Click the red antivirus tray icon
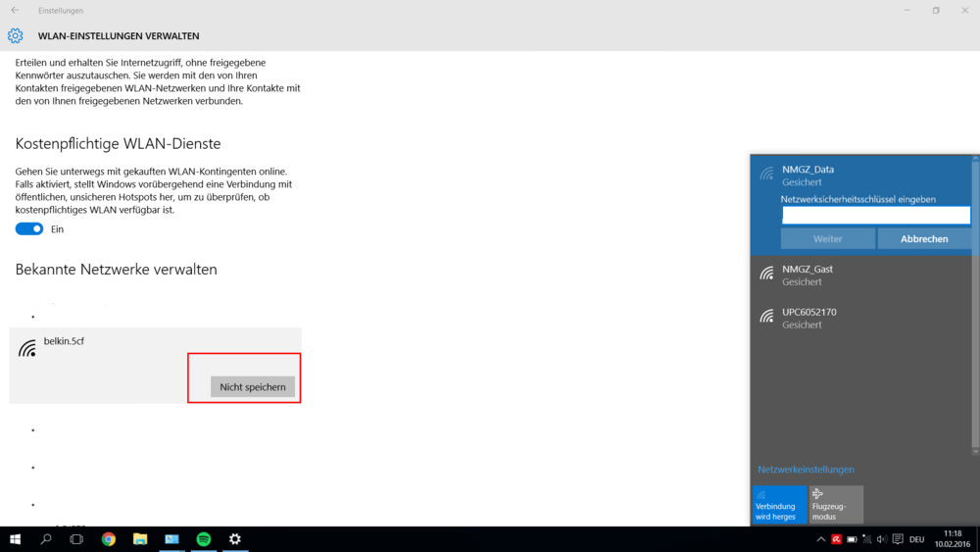 [836, 539]
